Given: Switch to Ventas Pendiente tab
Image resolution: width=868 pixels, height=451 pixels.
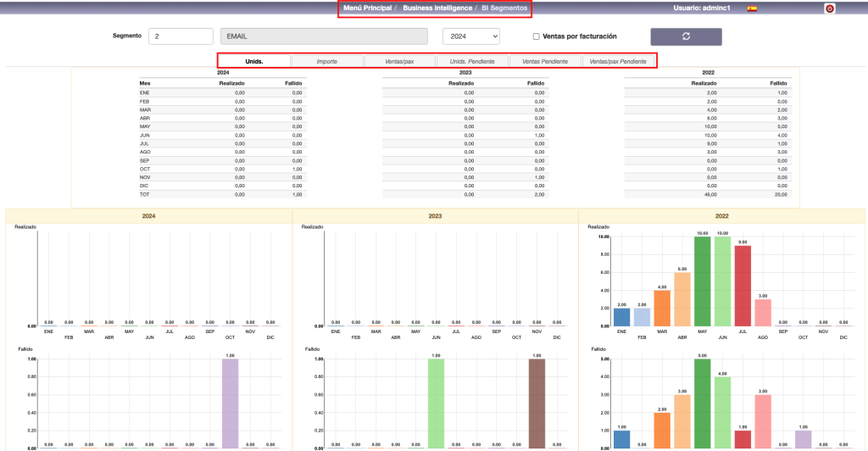Looking at the screenshot, I should click(x=544, y=61).
